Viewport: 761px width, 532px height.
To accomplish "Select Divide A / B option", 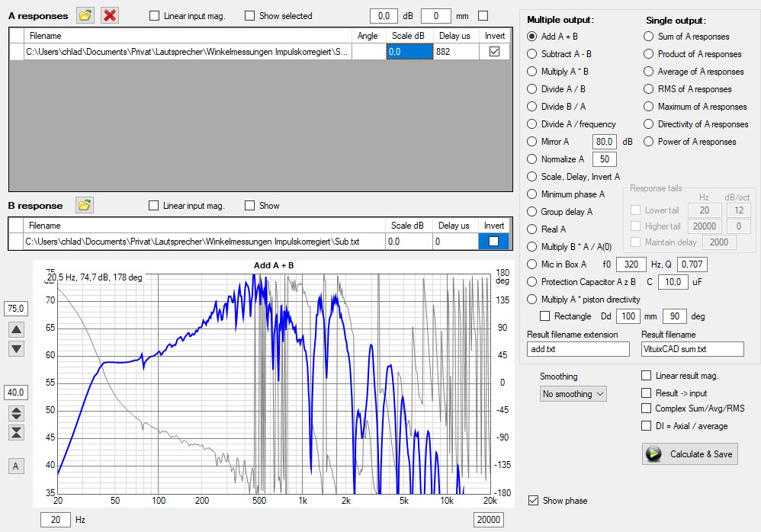I will tap(532, 88).
